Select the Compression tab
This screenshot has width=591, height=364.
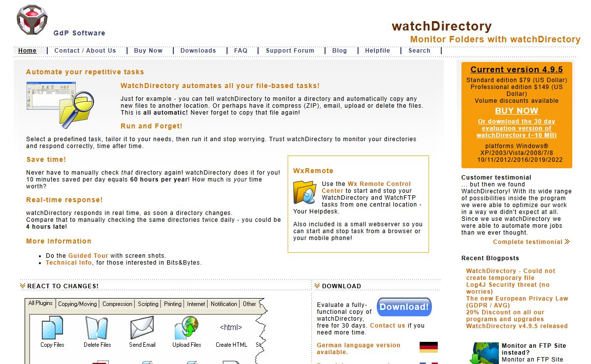pos(117,304)
